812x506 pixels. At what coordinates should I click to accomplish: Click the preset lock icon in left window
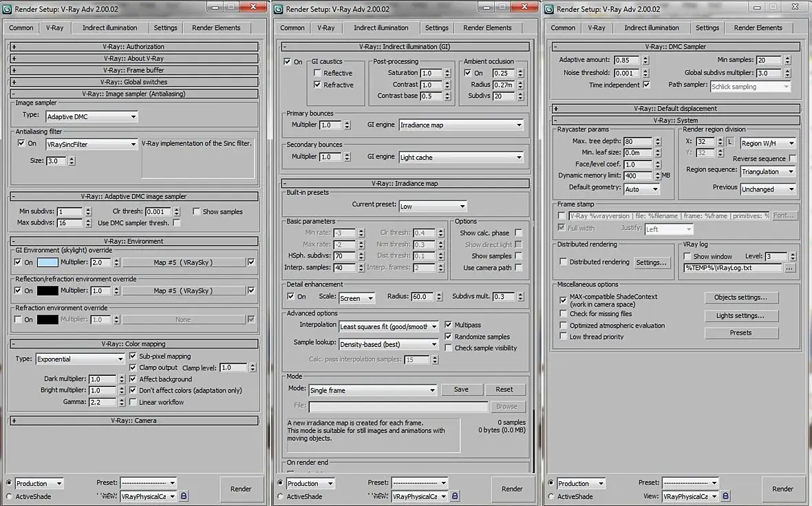183,496
